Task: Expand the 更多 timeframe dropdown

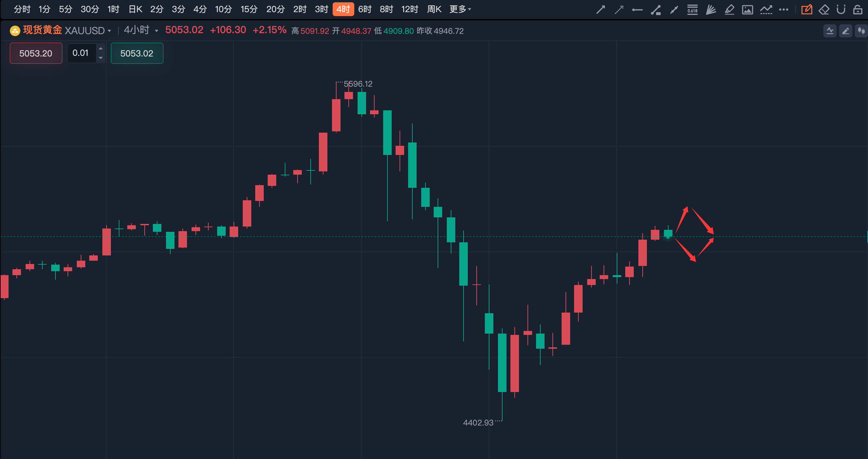Action: tap(460, 10)
